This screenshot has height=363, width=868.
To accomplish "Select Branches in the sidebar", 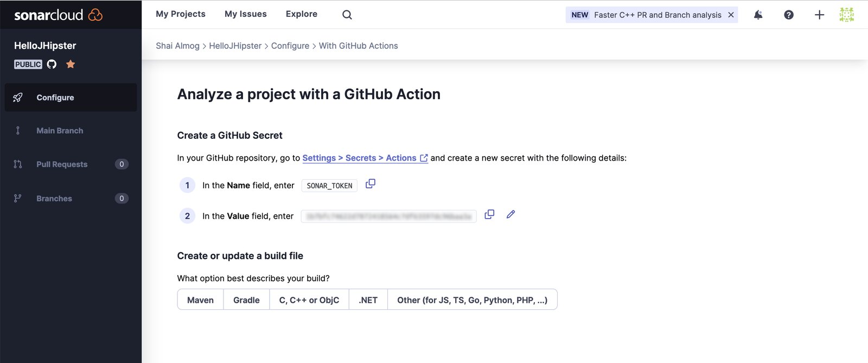I will 71,199.
